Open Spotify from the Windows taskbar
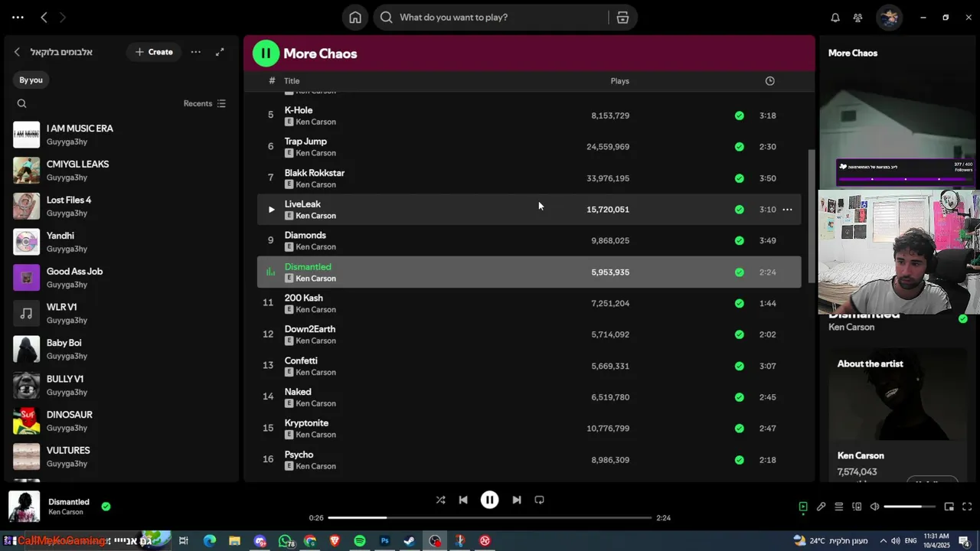 360,541
